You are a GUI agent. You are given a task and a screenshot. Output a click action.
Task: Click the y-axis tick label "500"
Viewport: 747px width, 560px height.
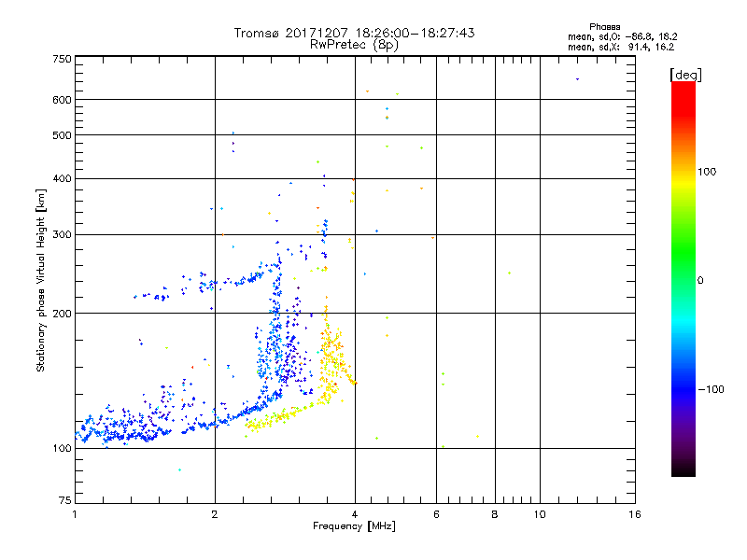coord(62,135)
